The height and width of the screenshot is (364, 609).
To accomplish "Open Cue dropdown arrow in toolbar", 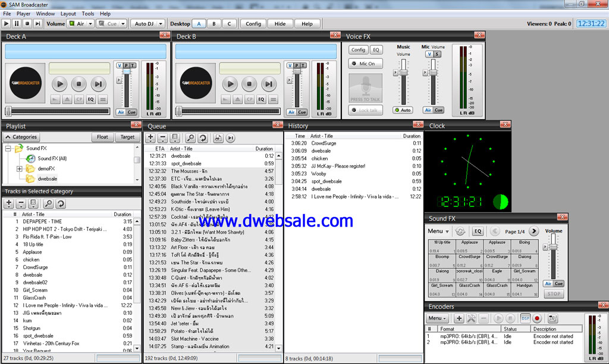I will coord(123,24).
